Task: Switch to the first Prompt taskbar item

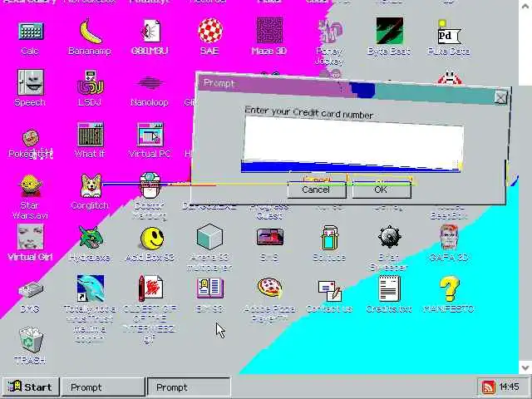Action: tap(103, 387)
